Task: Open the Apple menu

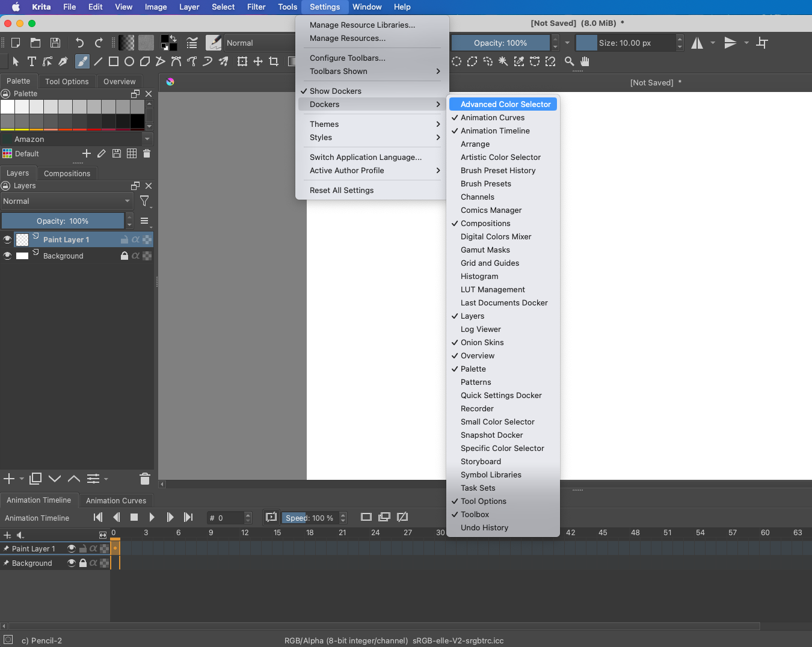Action: [x=16, y=7]
